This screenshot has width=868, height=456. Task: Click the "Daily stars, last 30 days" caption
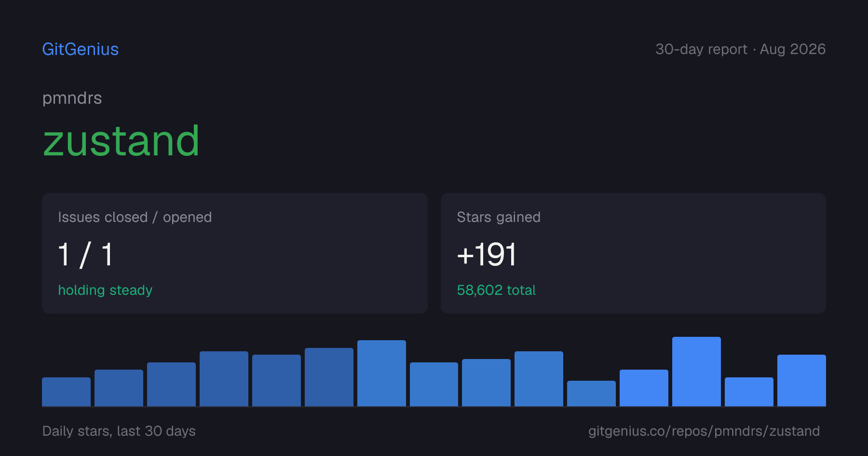(119, 431)
